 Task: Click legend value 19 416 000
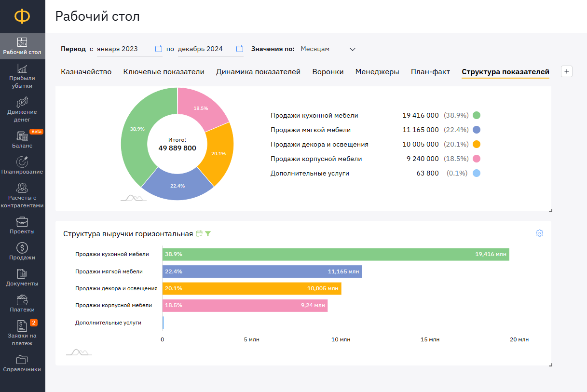[x=421, y=115]
